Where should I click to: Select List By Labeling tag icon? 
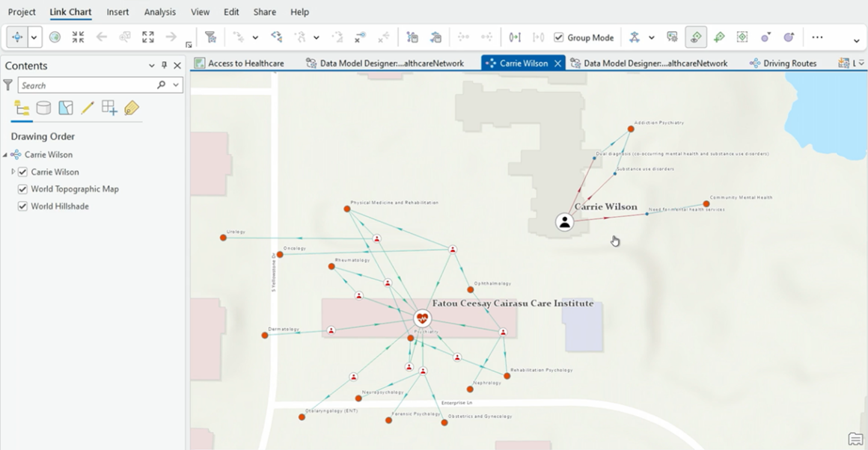[x=131, y=108]
